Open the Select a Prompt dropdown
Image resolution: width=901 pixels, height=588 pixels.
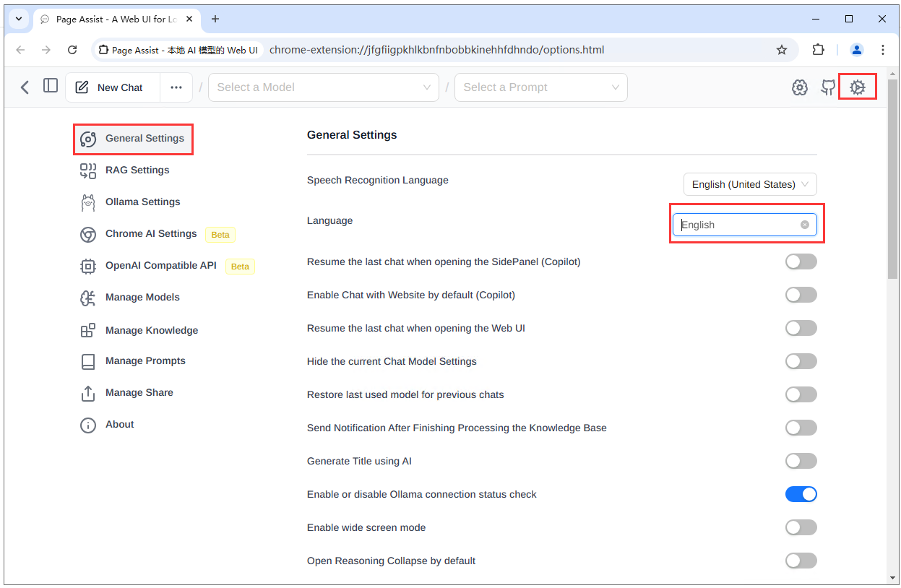(x=541, y=87)
